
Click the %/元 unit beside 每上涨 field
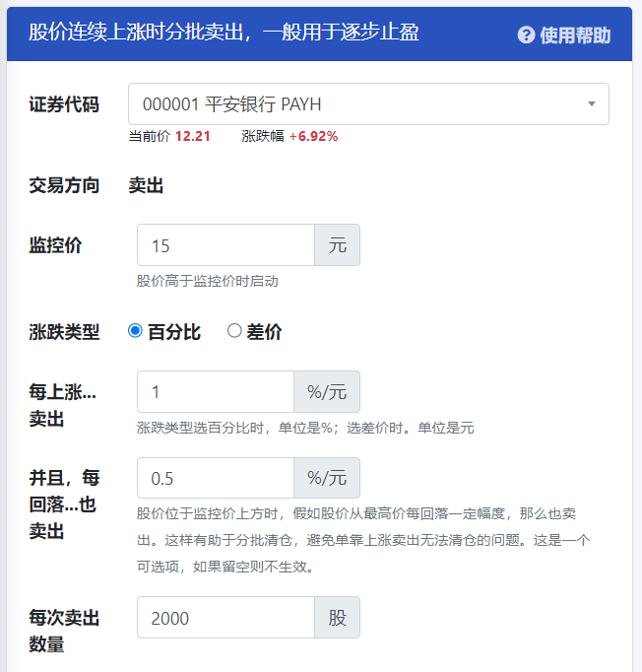pos(327,391)
